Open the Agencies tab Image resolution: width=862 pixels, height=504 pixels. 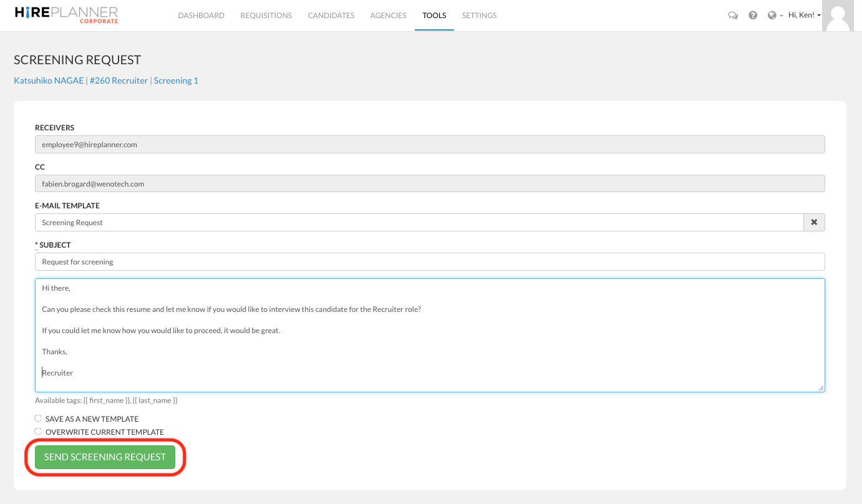click(x=388, y=16)
